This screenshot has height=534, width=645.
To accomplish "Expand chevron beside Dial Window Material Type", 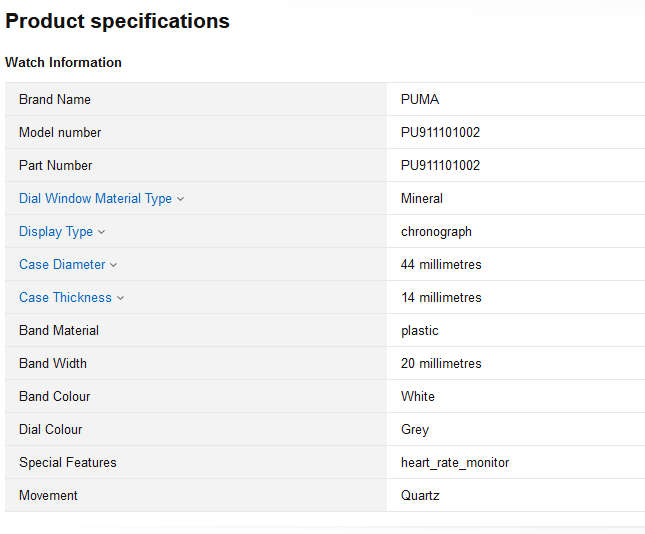I will [x=181, y=199].
